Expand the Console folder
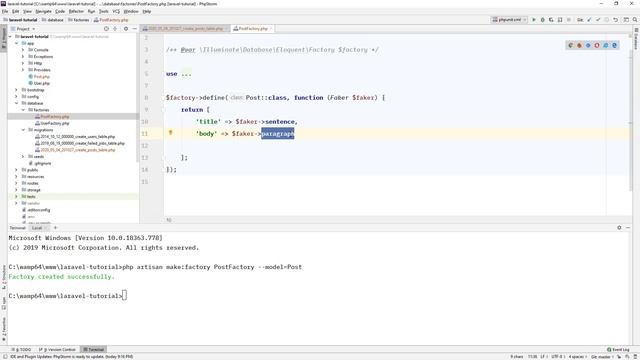Viewport: 640px width, 360px height. (x=23, y=50)
